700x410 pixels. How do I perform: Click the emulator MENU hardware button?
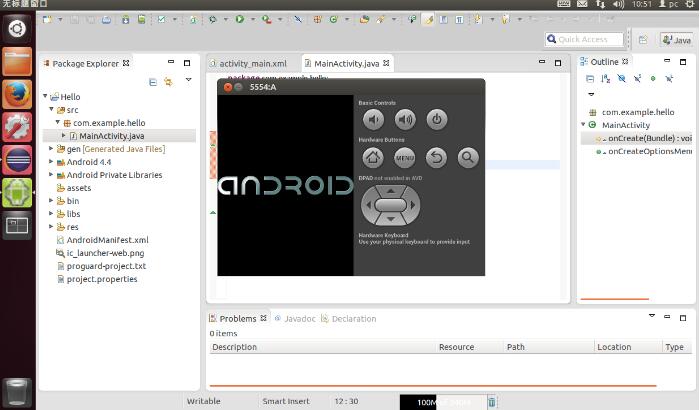(404, 158)
